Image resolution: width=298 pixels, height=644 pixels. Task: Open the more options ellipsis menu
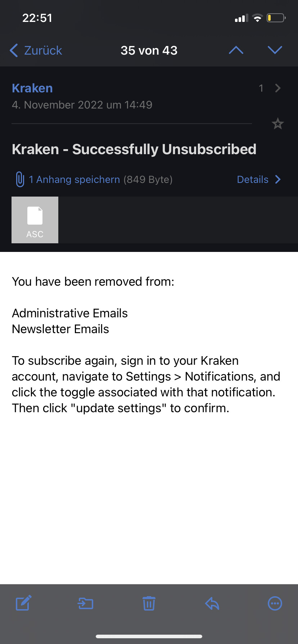pos(275,603)
